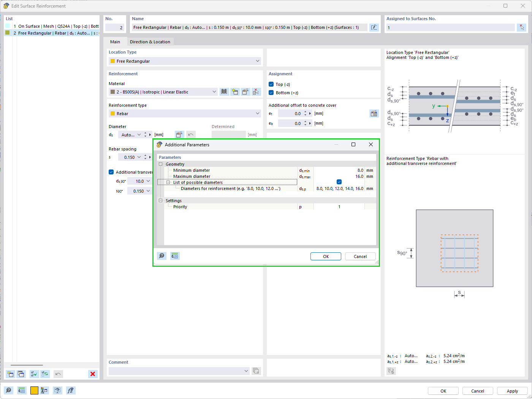Screen dimensions: 532x399
Task: Collapse the List of possible diameters node
Action: pos(168,182)
